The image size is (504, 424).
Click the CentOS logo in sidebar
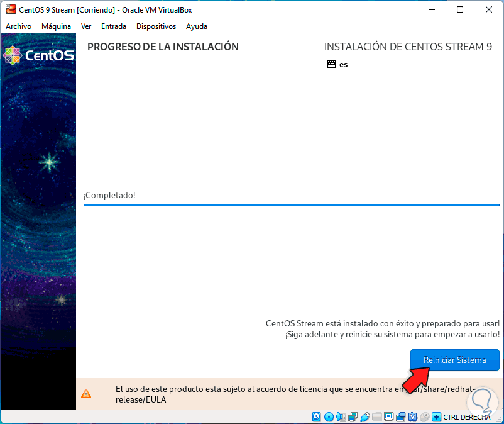(x=38, y=55)
